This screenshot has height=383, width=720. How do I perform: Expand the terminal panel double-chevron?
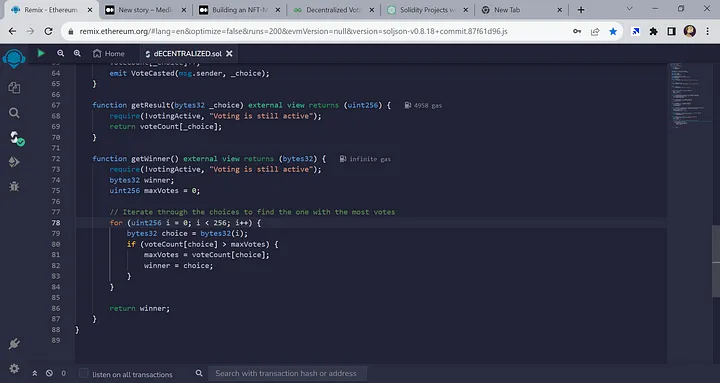point(34,373)
